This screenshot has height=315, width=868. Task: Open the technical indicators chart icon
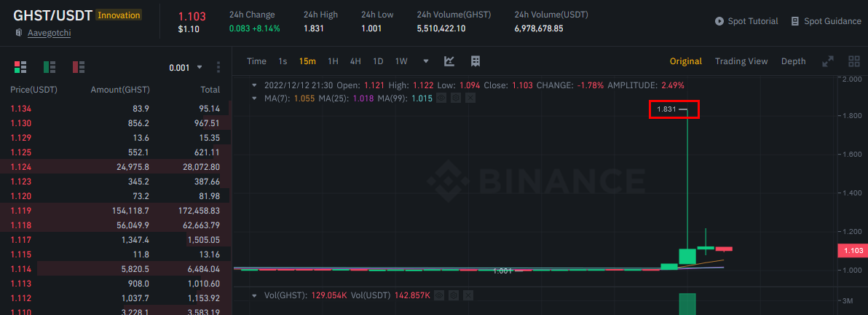click(449, 61)
